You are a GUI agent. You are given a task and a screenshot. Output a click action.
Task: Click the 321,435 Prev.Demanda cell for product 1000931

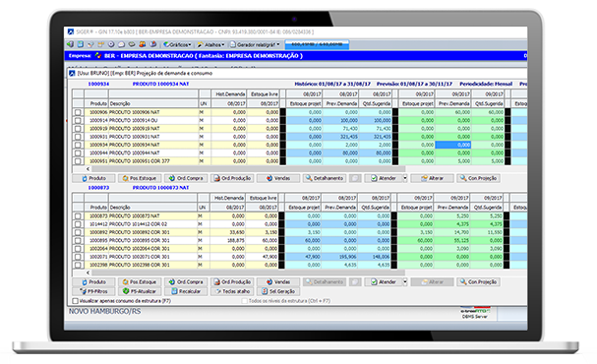pos(340,137)
